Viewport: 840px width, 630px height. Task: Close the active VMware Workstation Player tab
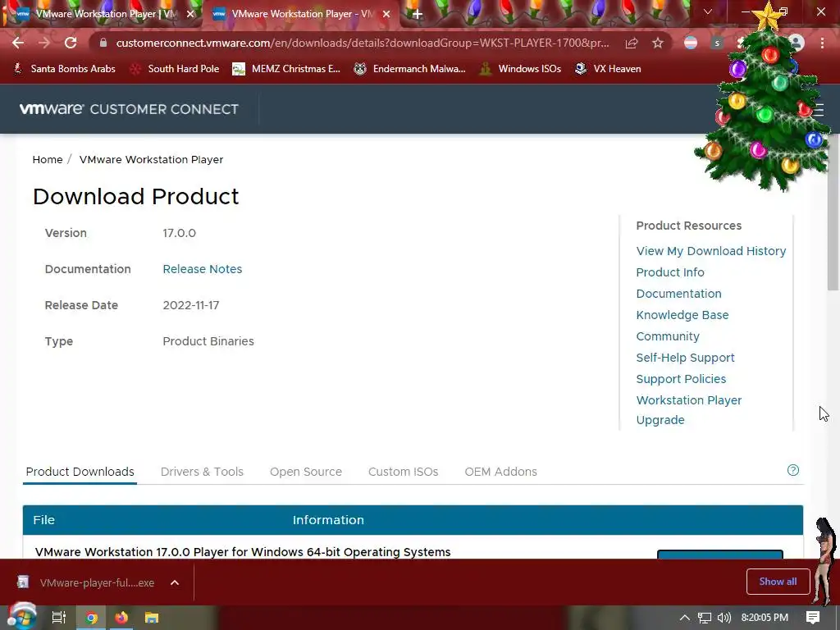pos(386,15)
